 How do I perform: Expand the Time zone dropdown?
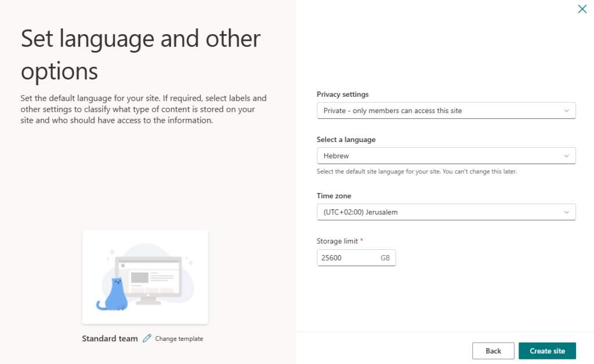pyautogui.click(x=446, y=212)
